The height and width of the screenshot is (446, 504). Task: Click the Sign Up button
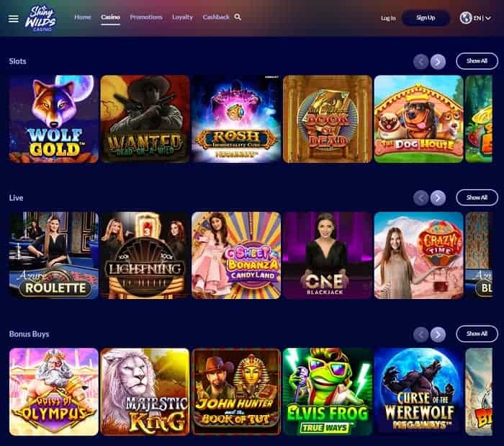pos(426,18)
